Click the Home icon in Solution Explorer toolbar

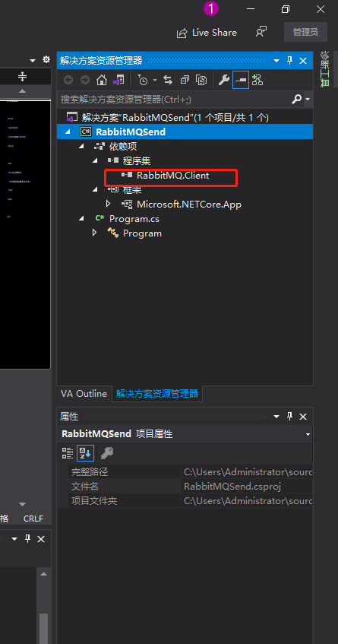[x=101, y=80]
